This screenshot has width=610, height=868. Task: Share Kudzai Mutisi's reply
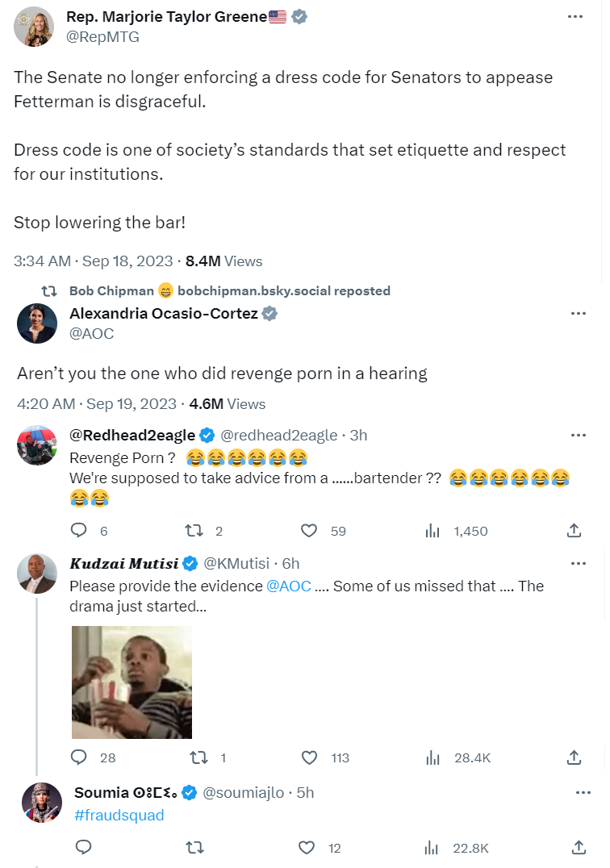[x=574, y=757]
